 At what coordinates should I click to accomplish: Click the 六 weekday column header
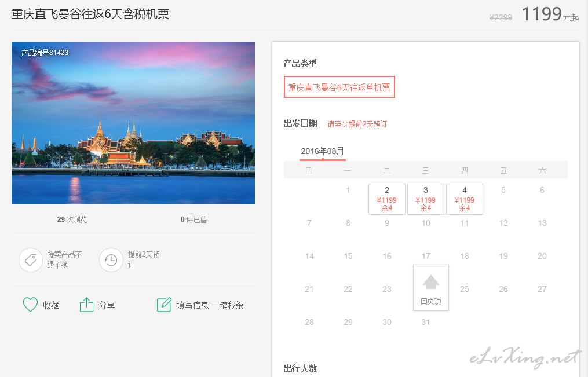(542, 170)
